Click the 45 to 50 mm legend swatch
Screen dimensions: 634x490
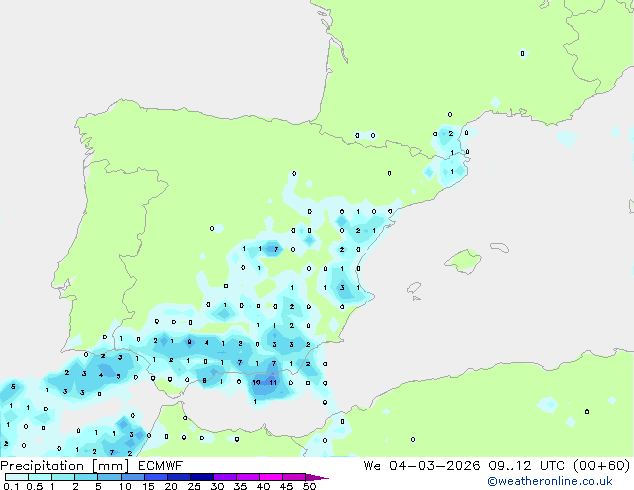294,477
